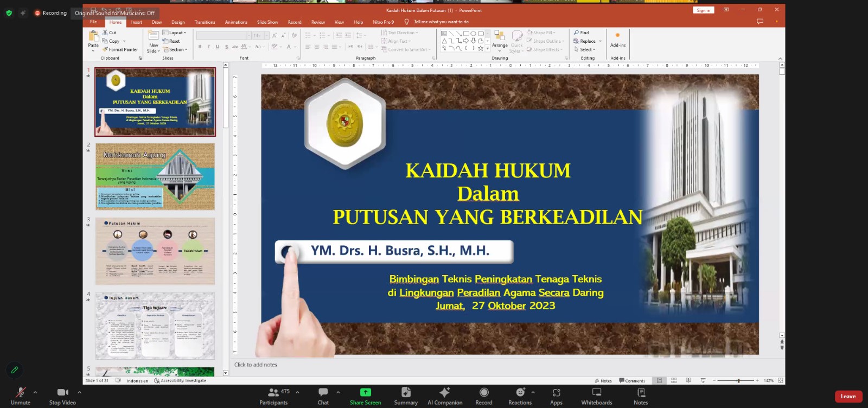Select the oval shape in shapes gallery
Viewport: 868px width, 408px height.
473,34
